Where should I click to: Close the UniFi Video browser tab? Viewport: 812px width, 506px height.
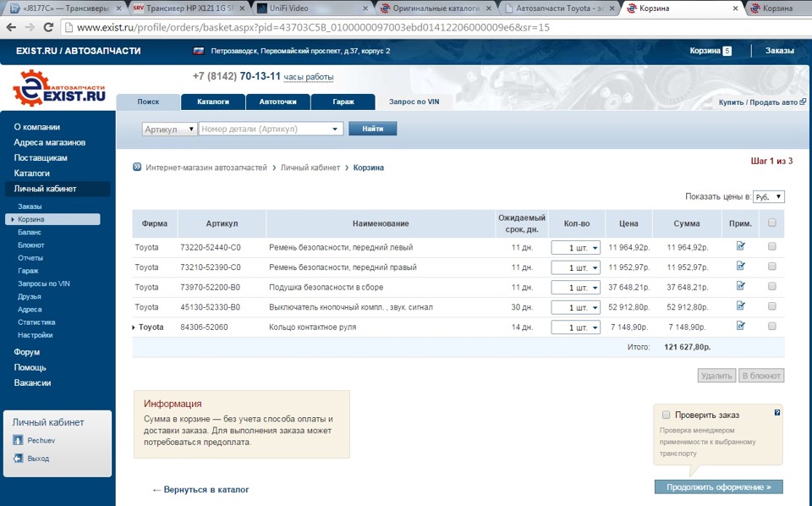365,8
